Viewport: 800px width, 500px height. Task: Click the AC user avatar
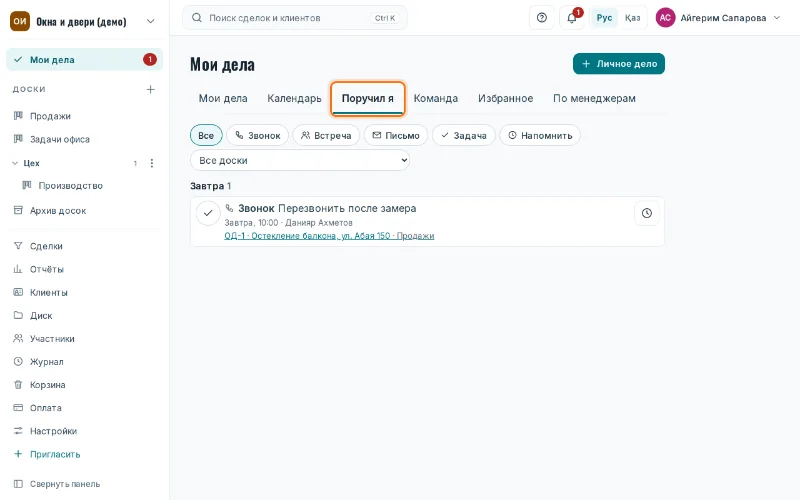[x=665, y=18]
